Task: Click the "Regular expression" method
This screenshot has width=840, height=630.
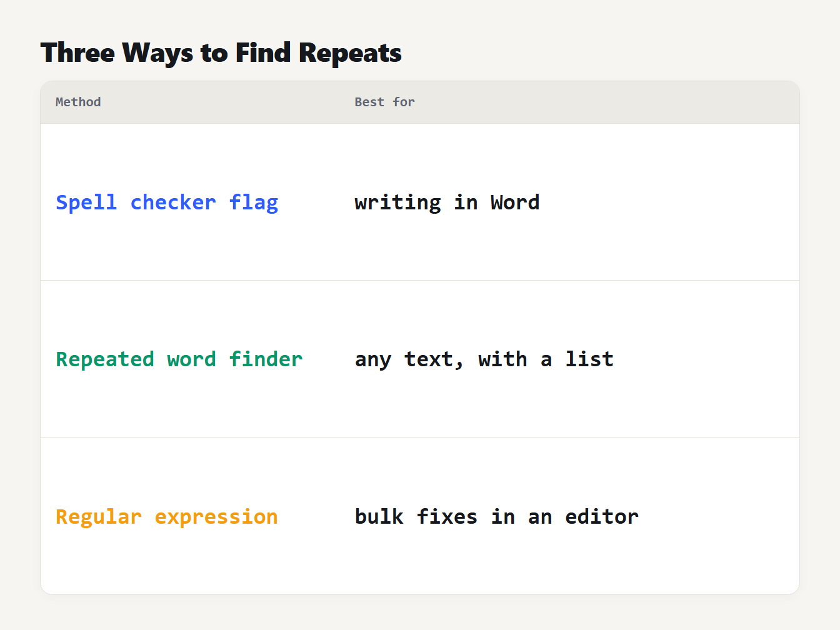Action: click(167, 517)
